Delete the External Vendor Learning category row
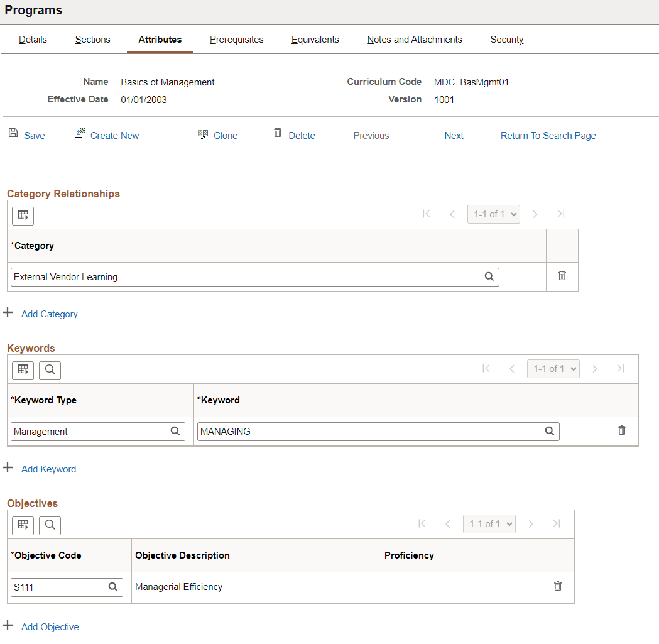 [x=562, y=276]
